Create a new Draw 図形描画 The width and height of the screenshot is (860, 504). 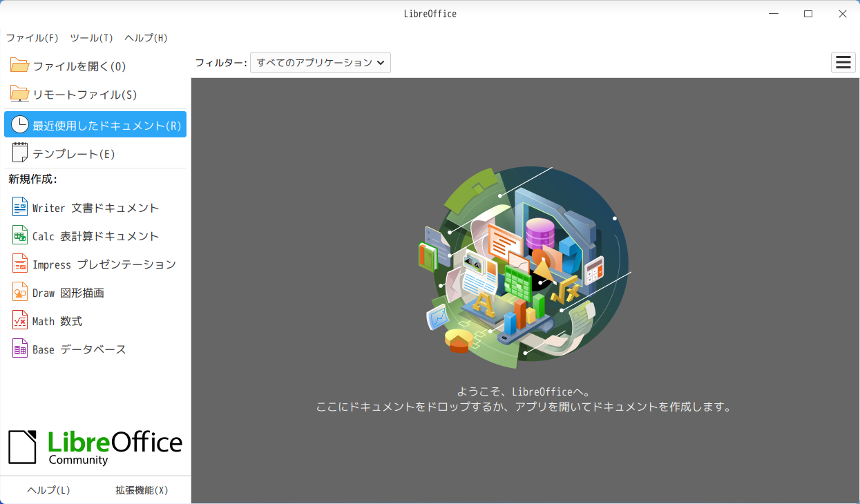(x=95, y=293)
